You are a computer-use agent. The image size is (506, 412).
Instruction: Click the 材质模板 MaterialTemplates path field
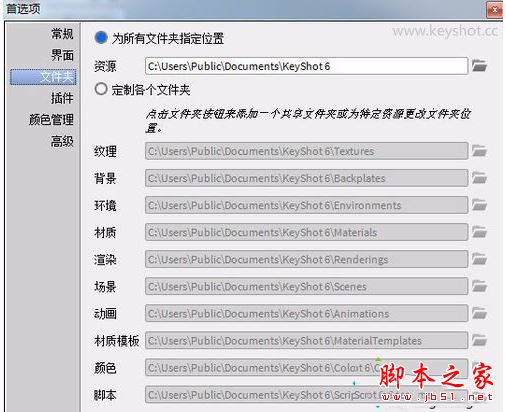click(306, 340)
